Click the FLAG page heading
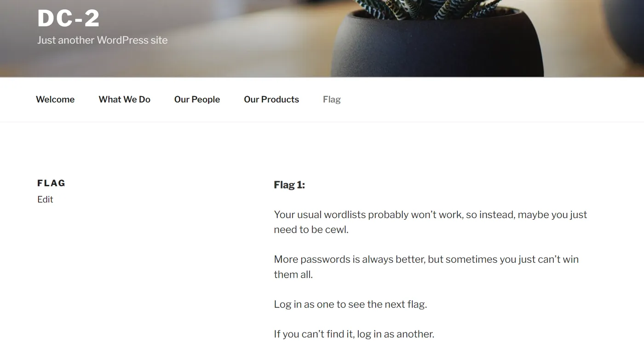The image size is (644, 360). pos(52,183)
